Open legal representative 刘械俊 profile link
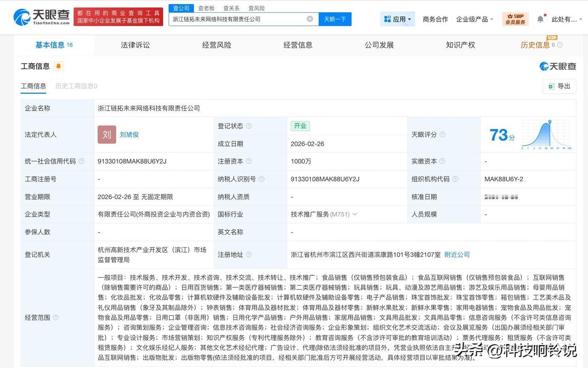 click(x=129, y=134)
